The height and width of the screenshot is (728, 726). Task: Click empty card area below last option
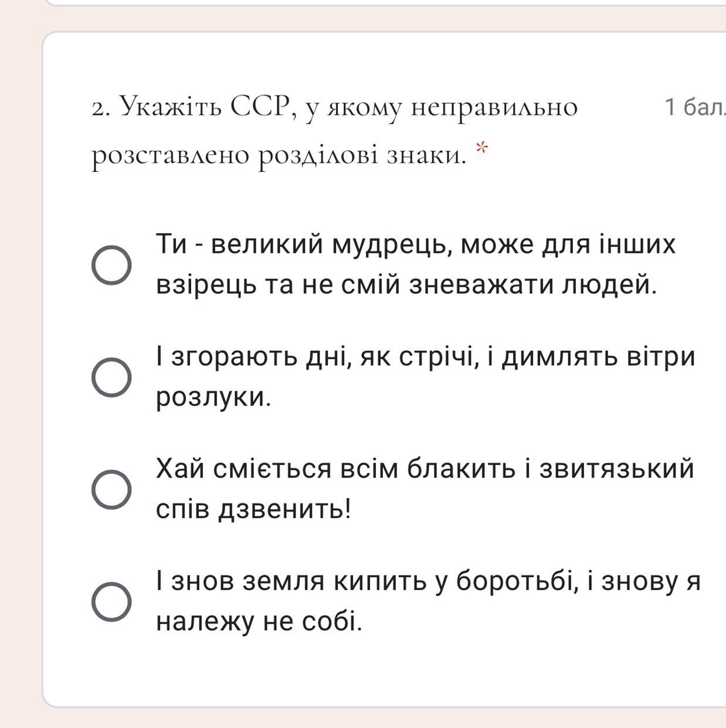(384, 672)
